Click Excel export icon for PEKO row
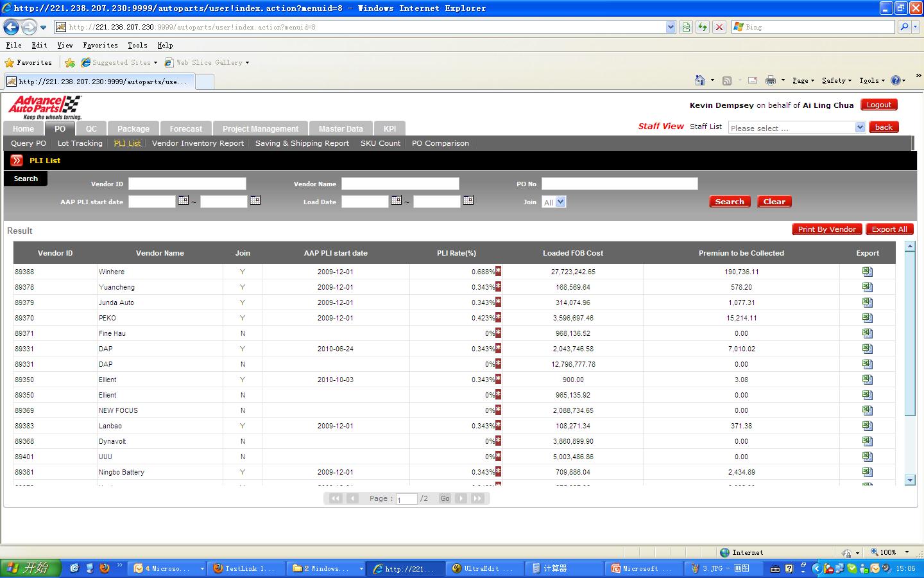924x578 pixels. (867, 318)
